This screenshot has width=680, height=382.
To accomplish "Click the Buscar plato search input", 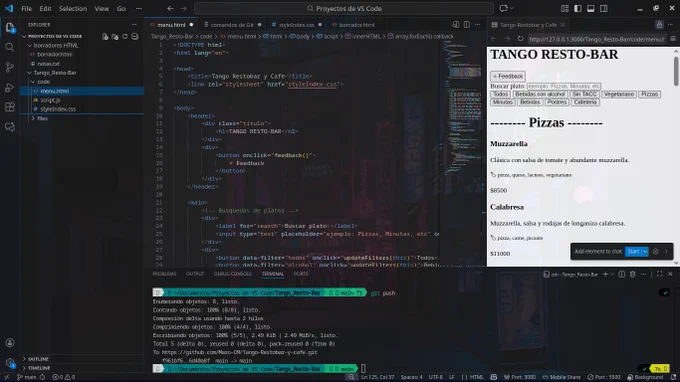I will [x=564, y=86].
